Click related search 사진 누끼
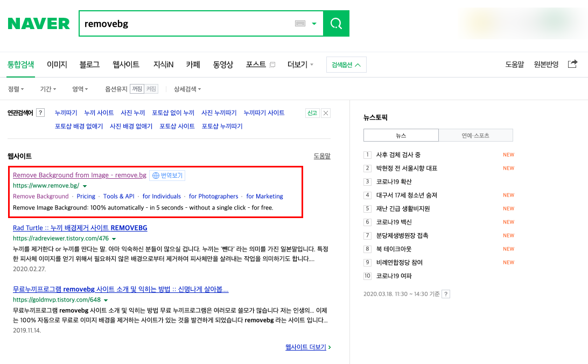 point(133,113)
